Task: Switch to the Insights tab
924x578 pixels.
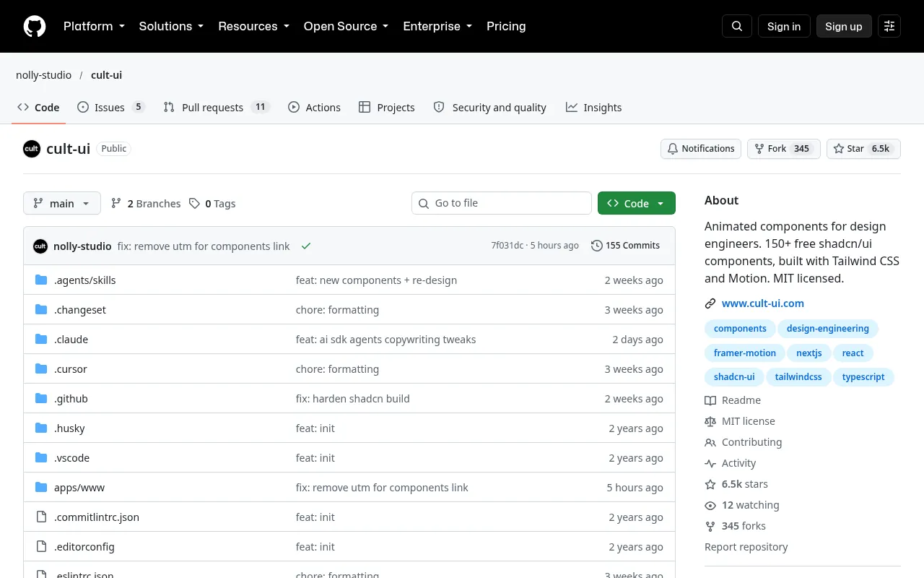Action: (593, 108)
